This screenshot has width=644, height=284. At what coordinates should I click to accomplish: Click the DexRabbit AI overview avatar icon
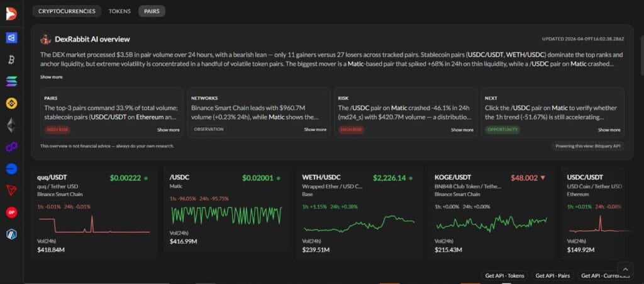[x=45, y=40]
